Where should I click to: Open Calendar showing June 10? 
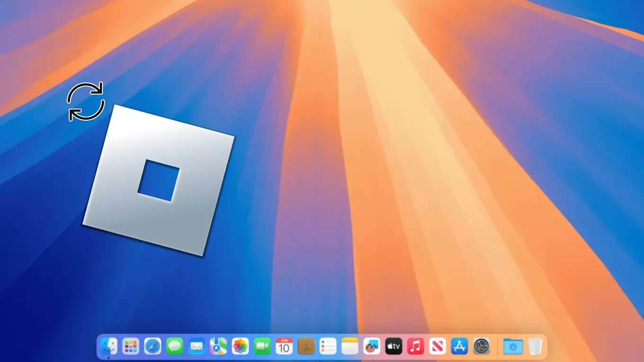(x=284, y=346)
